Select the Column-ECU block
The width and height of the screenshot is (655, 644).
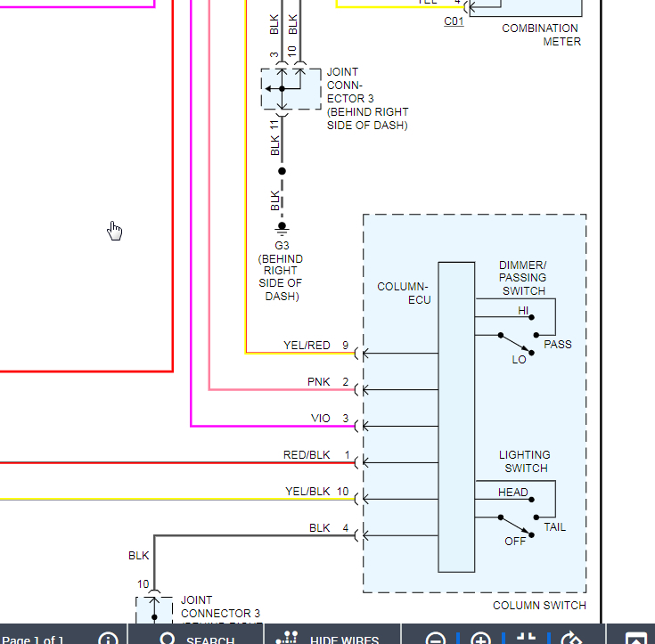click(x=456, y=417)
